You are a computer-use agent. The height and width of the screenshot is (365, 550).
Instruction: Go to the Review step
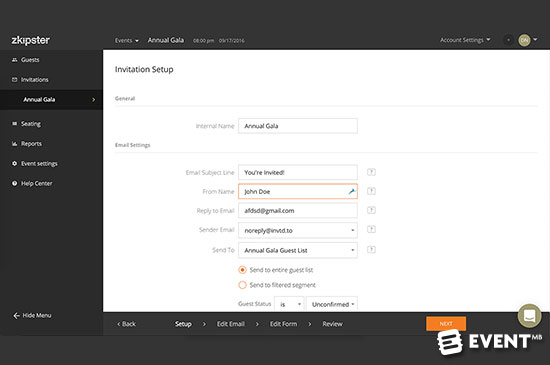coord(333,324)
